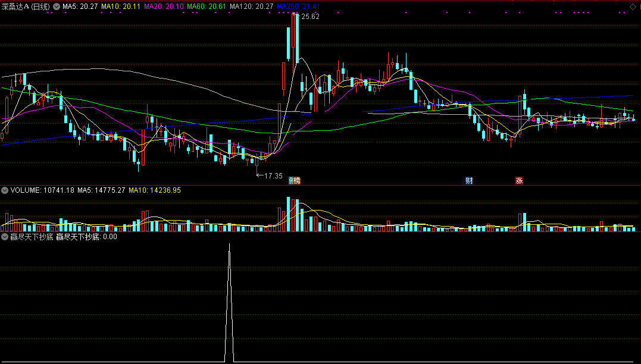Click the white signal spike in 赢尽天下抄底 panel
This screenshot has width=641, height=364.
pyautogui.click(x=229, y=302)
